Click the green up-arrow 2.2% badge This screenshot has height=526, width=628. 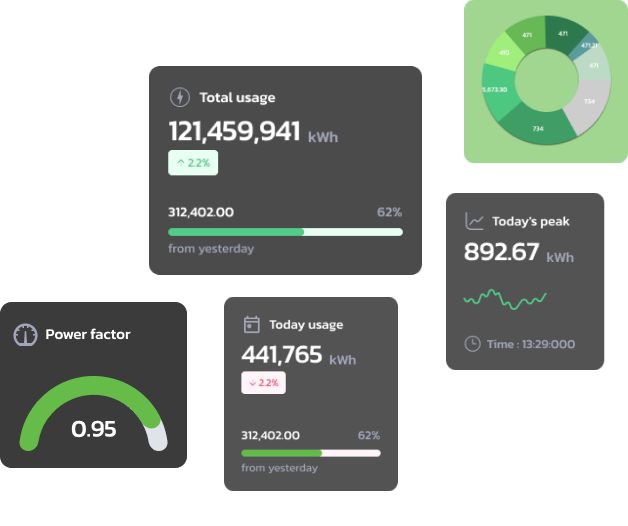193,162
